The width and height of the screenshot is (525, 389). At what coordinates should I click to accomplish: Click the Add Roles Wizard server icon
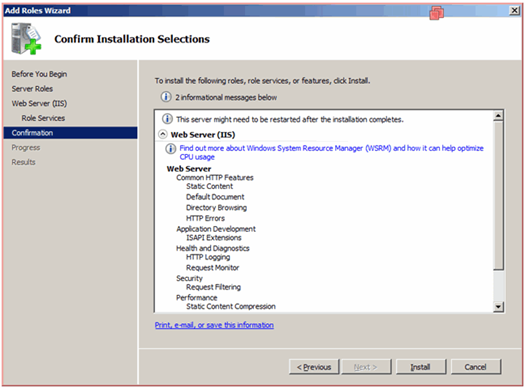pyautogui.click(x=26, y=38)
